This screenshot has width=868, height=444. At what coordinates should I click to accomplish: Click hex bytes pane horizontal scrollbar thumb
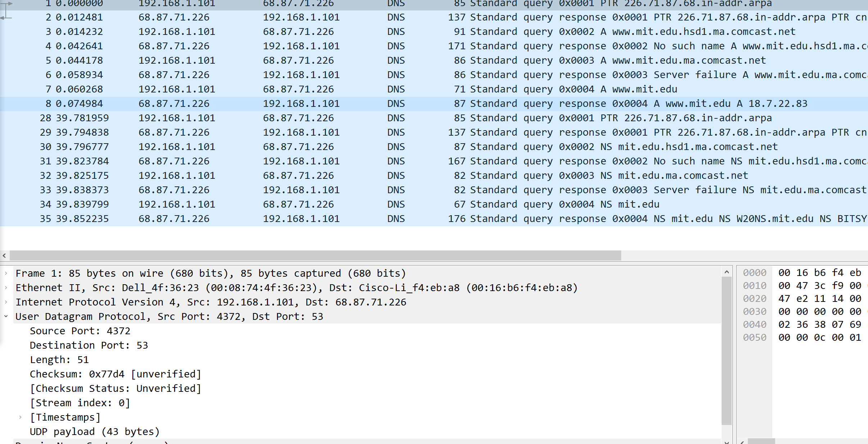[x=761, y=441]
